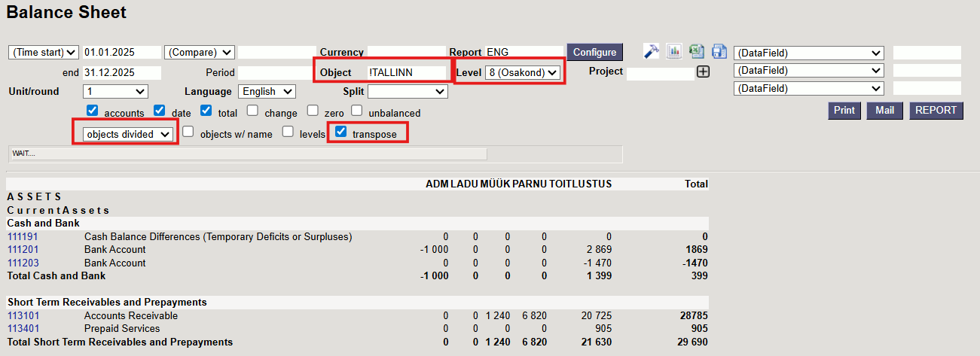Tick the objects w/ name checkbox
This screenshot has width=980, height=356.
188,132
